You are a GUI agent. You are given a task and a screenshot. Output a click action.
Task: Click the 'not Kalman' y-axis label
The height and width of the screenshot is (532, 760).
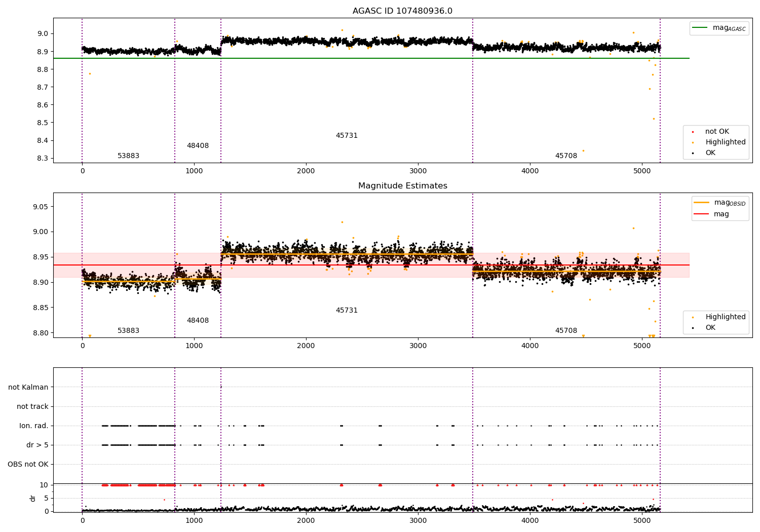(x=28, y=388)
